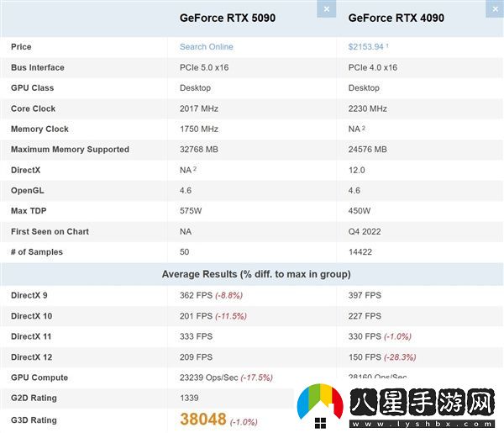The width and height of the screenshot is (504, 433).
Task: Select the GeForce RTX 5090 heading
Action: [x=228, y=18]
